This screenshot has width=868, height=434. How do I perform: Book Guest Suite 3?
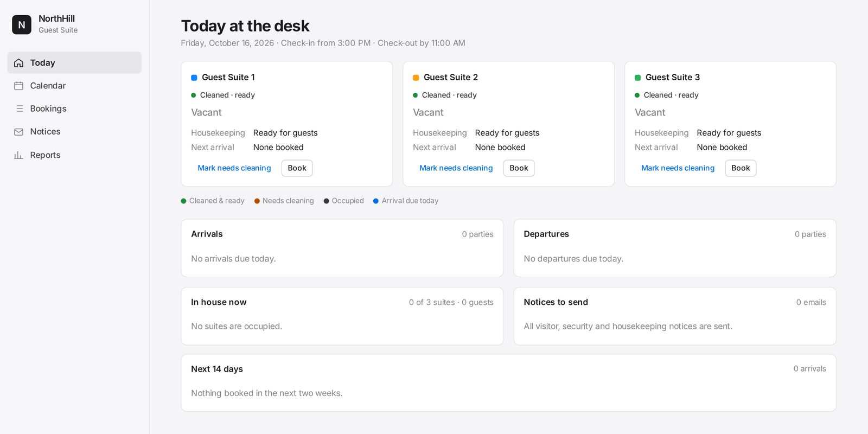point(741,168)
